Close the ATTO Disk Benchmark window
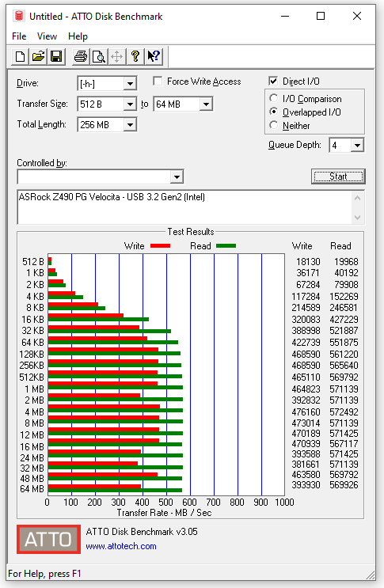This screenshot has height=588, width=384. [x=357, y=16]
